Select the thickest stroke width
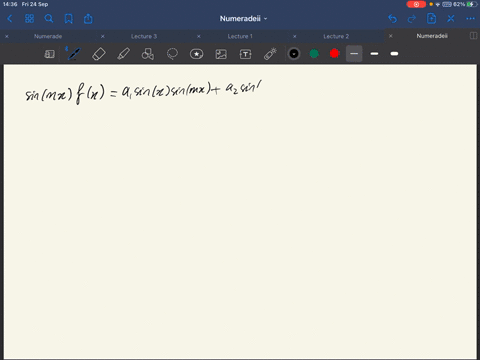Image resolution: width=480 pixels, height=360 pixels. [394, 54]
